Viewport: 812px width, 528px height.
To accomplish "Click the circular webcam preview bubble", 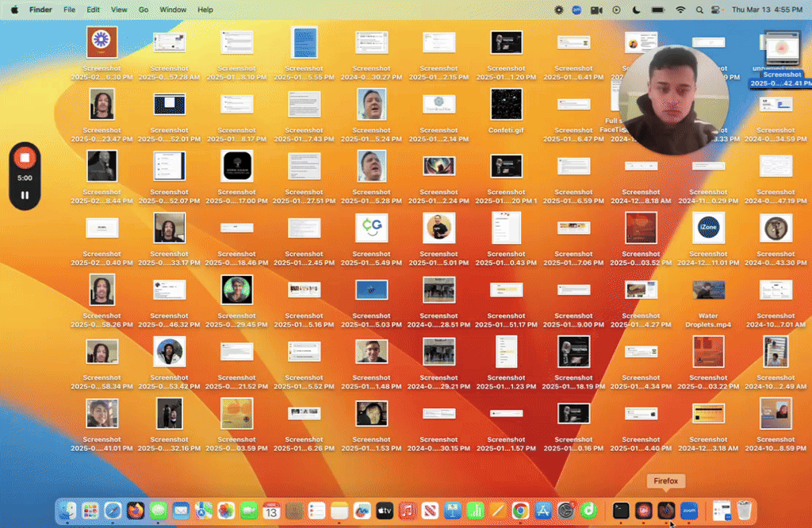I will (673, 100).
